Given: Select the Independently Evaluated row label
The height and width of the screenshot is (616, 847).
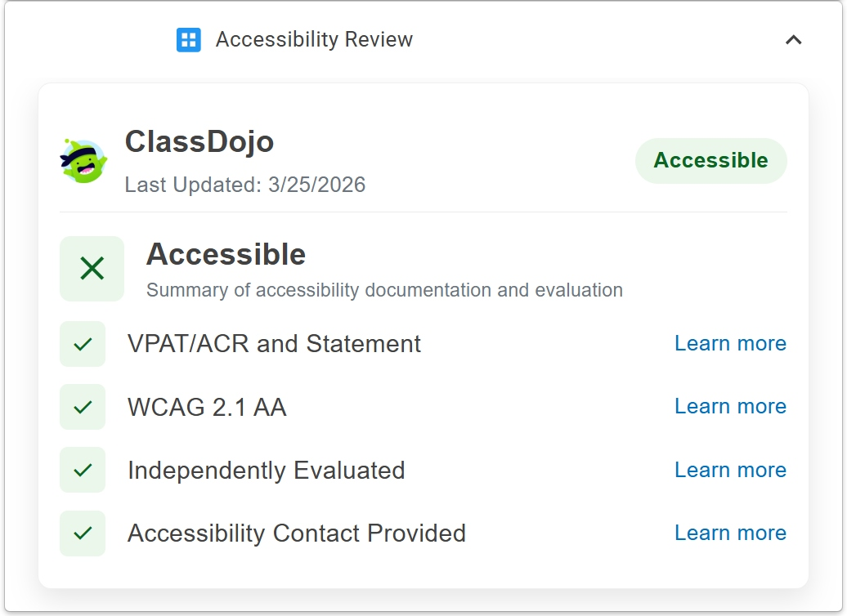Looking at the screenshot, I should coord(266,471).
